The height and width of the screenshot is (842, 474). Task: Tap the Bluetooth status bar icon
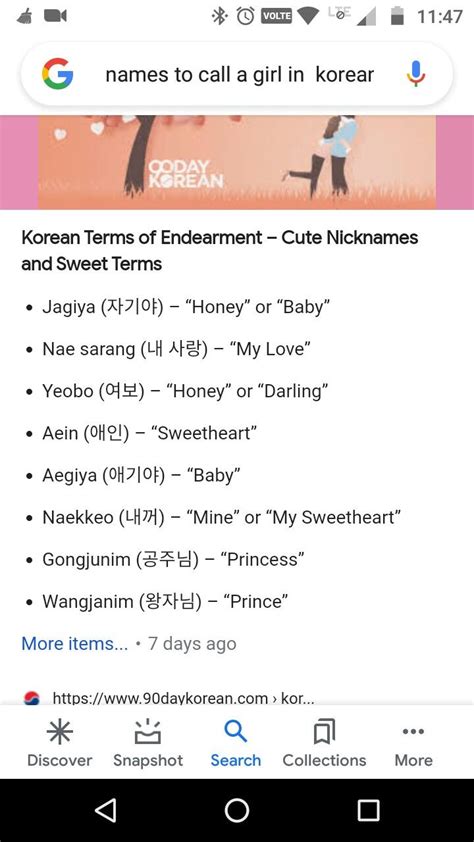(x=219, y=16)
